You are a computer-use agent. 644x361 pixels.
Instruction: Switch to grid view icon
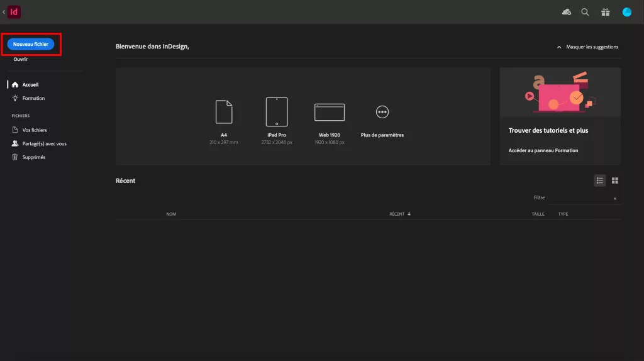[615, 181]
